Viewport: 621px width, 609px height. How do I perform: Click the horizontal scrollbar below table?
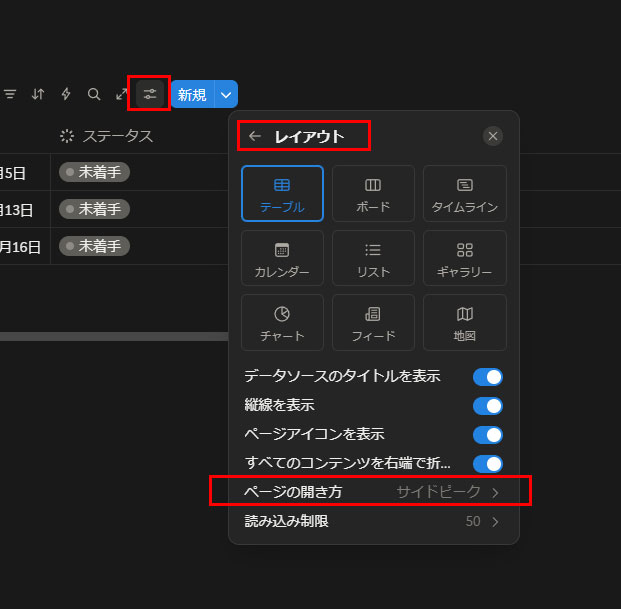coord(110,337)
